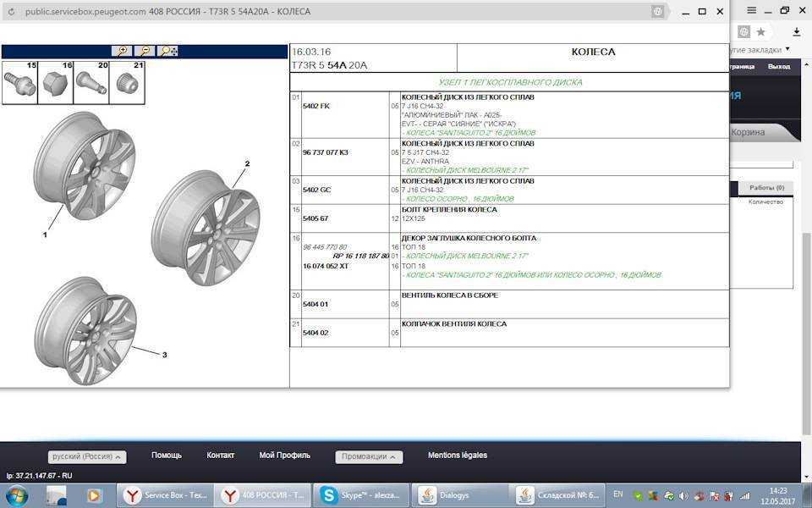This screenshot has height=508, width=812.
Task: Click the reload page icon
Action: (11, 11)
